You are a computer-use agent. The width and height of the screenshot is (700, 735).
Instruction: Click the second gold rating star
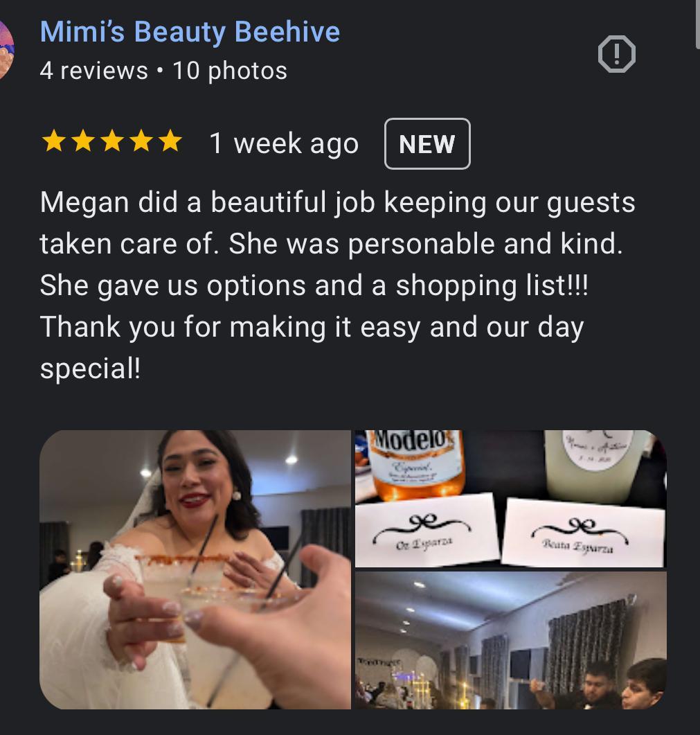pos(83,141)
